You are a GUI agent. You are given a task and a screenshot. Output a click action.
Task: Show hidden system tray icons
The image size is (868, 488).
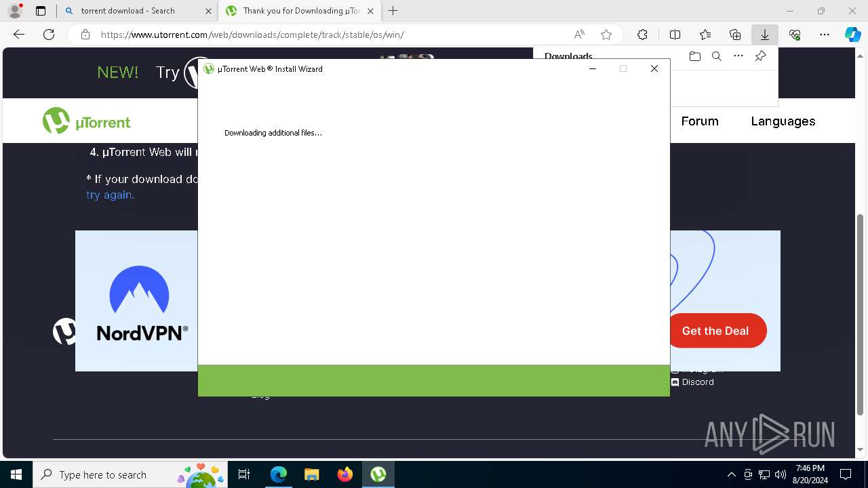[731, 474]
